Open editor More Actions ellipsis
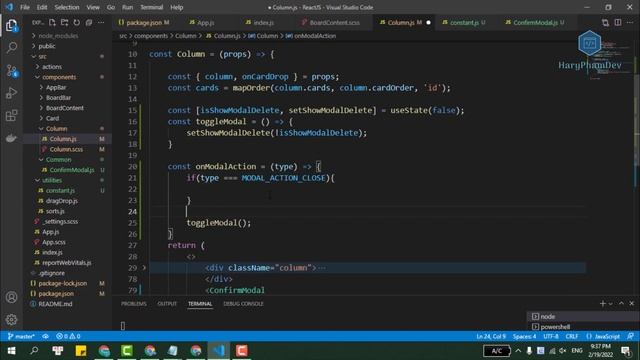Screen dimensions: 640x360 630,22
